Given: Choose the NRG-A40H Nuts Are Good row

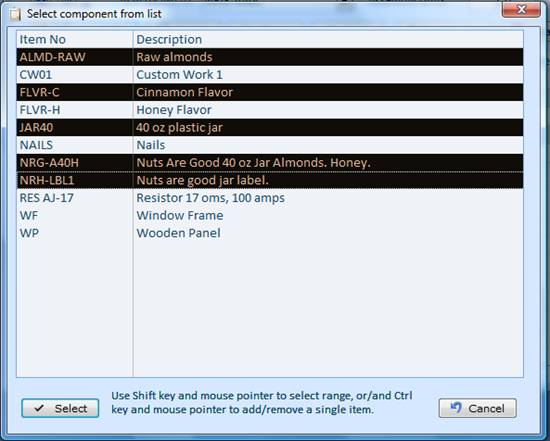Looking at the screenshot, I should 270,162.
